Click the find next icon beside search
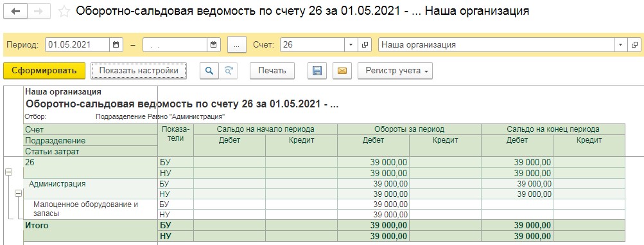The width and height of the screenshot is (644, 245). pyautogui.click(x=228, y=71)
